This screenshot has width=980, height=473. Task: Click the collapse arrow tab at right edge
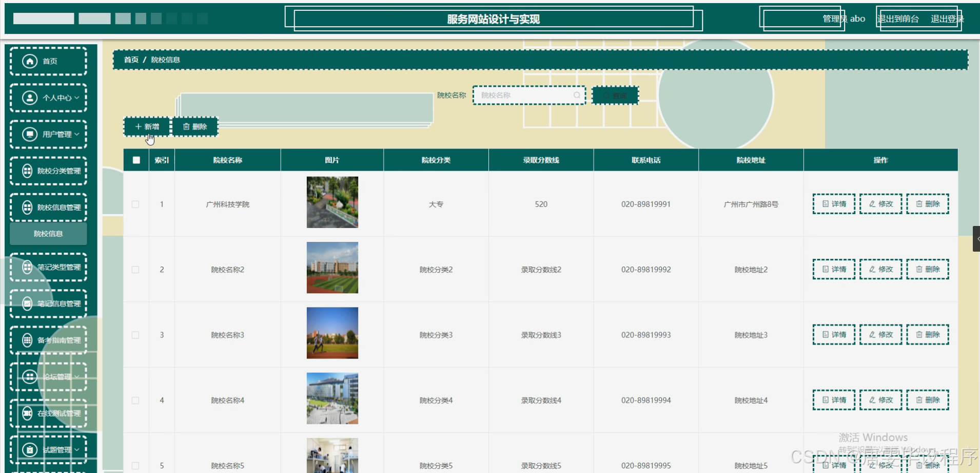(x=976, y=239)
